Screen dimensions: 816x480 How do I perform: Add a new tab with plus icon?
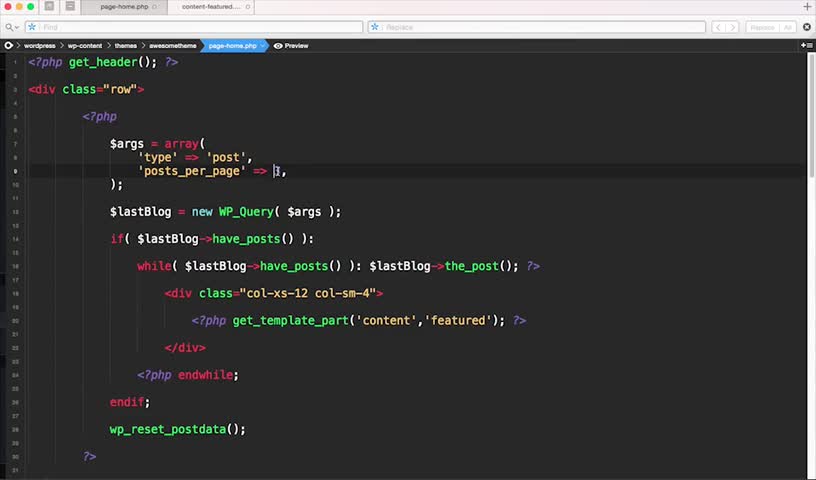pos(807,7)
